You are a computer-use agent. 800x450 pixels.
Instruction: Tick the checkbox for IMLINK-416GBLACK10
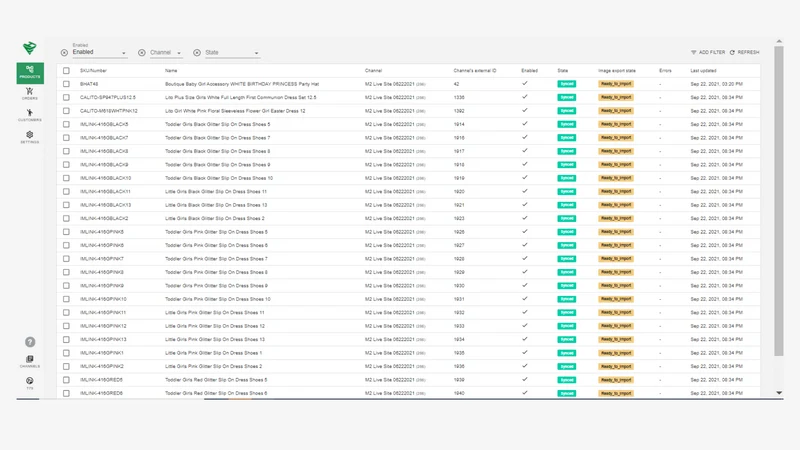click(66, 178)
